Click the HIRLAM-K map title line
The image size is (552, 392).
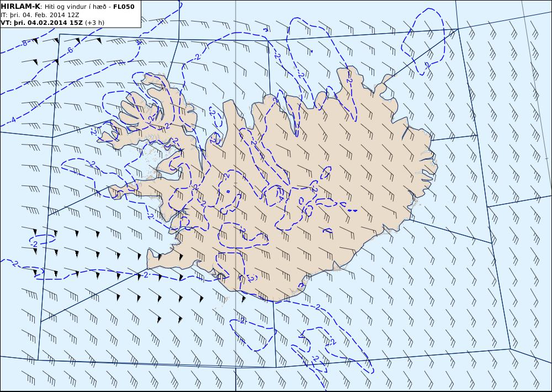point(67,7)
